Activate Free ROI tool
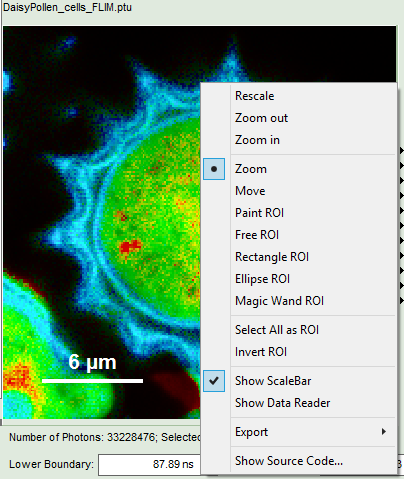 click(x=257, y=235)
